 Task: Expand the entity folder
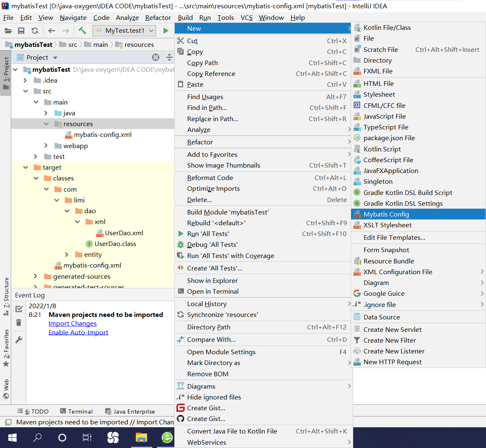(67, 254)
